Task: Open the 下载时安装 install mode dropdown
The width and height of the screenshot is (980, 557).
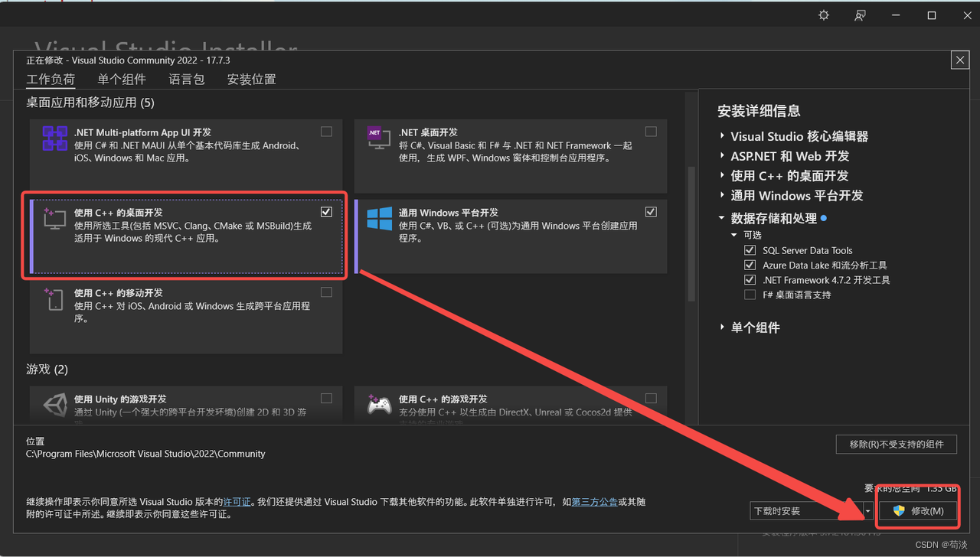Action: pyautogui.click(x=812, y=510)
